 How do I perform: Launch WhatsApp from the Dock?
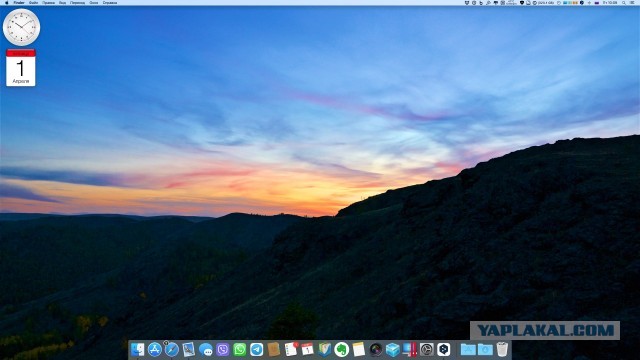[240, 349]
